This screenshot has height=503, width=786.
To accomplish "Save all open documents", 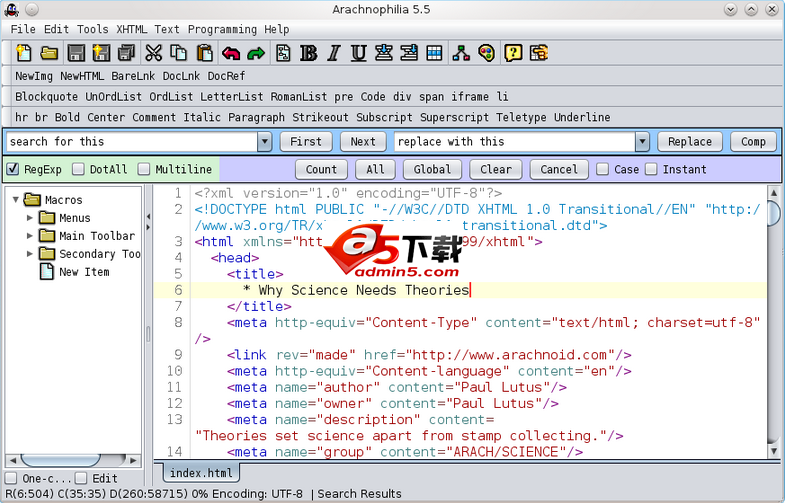I will pos(126,53).
